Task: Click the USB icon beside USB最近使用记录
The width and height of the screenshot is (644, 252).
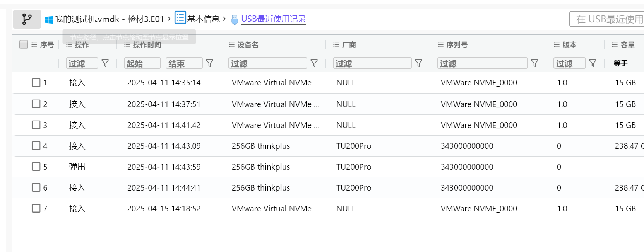Action: pyautogui.click(x=235, y=20)
